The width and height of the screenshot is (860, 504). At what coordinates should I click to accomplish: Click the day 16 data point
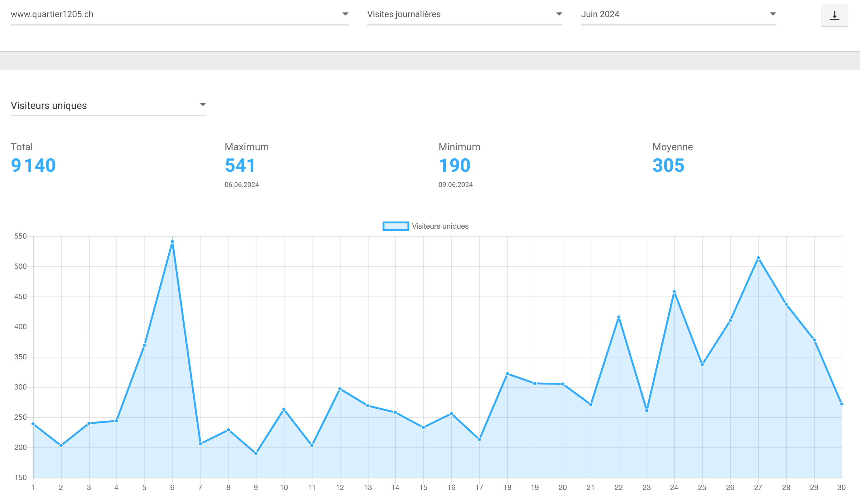coord(451,414)
